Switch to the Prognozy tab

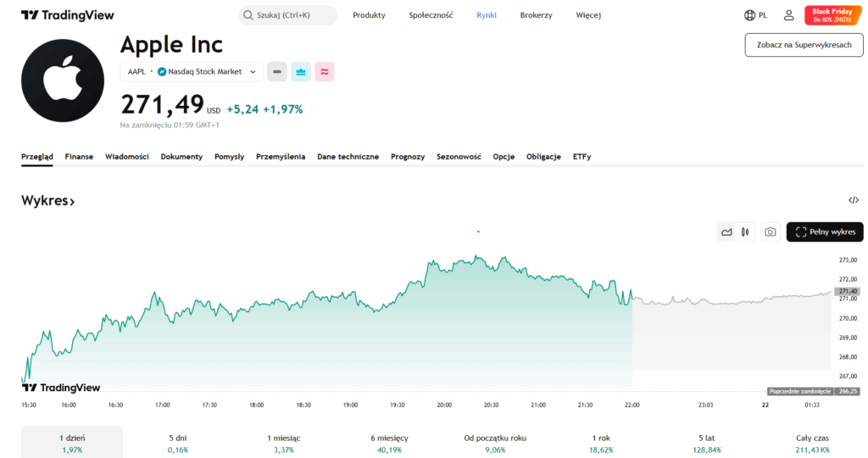408,157
